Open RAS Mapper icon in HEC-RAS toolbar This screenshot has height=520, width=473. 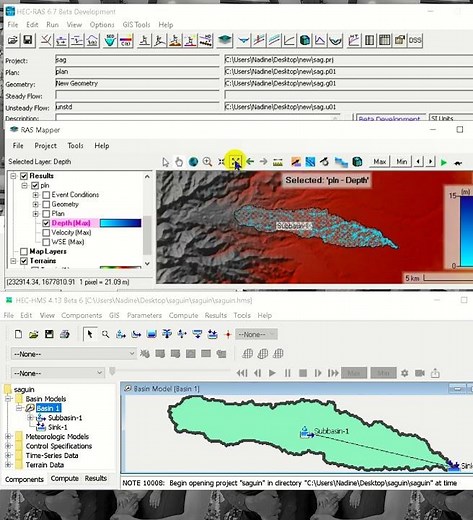(x=225, y=41)
